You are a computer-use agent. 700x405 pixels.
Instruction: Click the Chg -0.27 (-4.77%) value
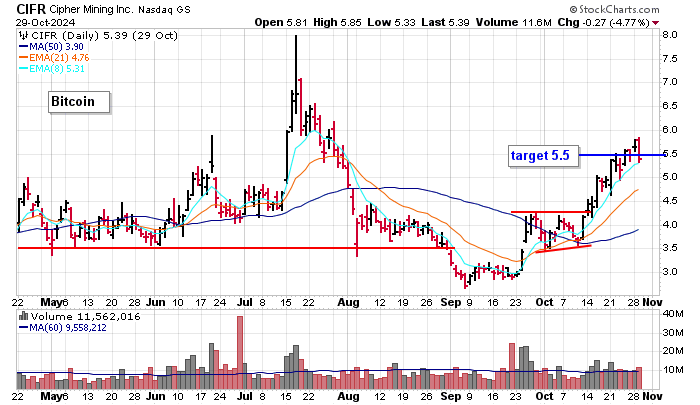click(604, 22)
